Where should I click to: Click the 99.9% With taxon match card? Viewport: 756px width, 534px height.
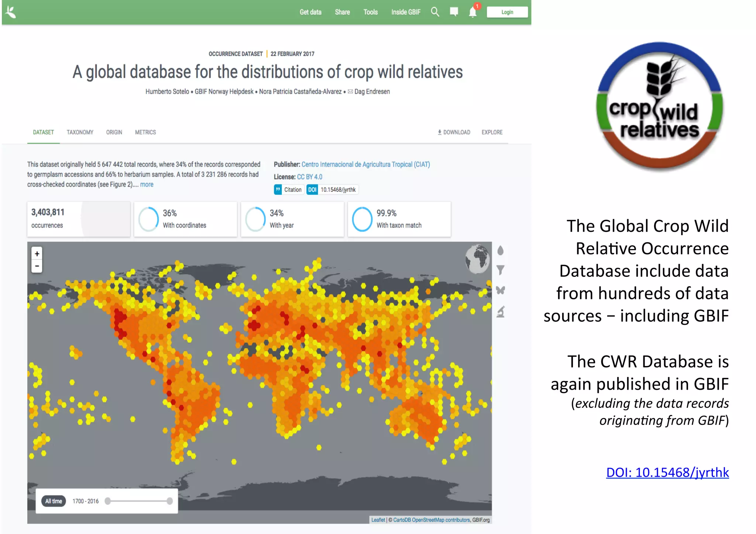coord(399,219)
